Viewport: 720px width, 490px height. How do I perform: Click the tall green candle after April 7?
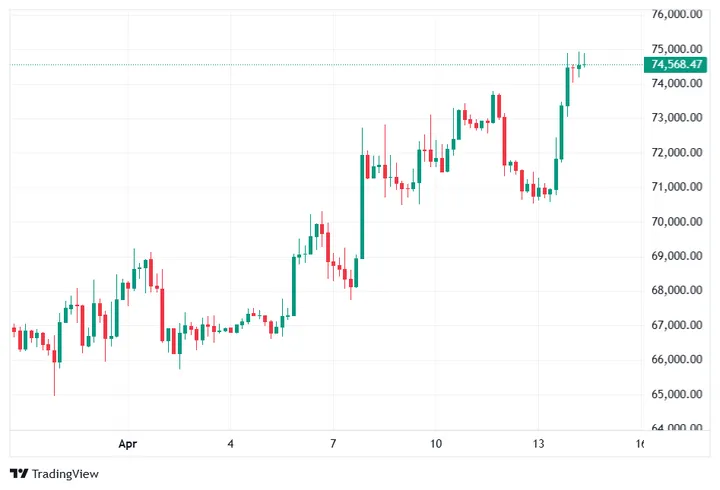tap(362, 205)
